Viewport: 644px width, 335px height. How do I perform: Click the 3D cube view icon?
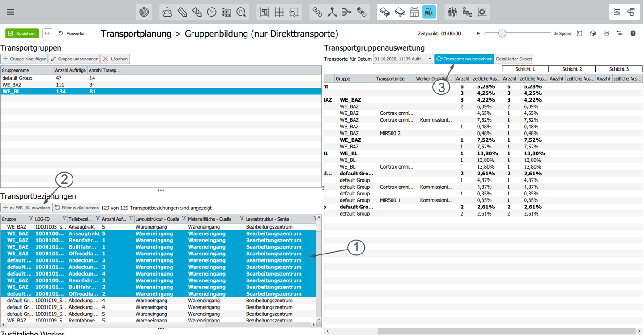(593, 34)
